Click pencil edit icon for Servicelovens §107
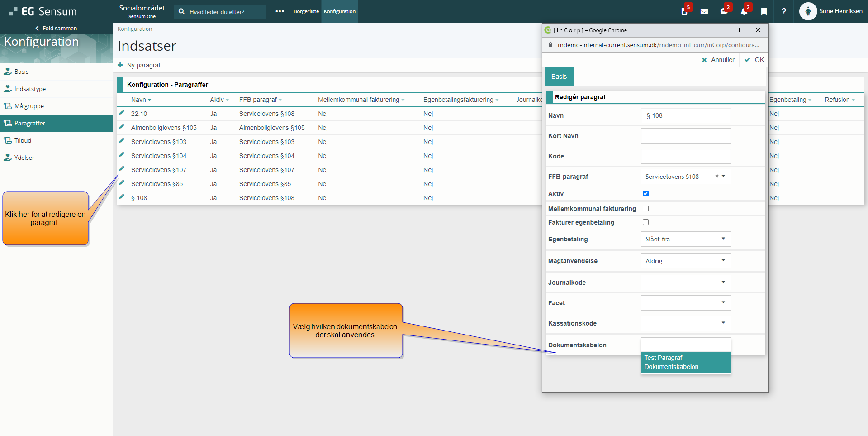This screenshot has width=868, height=436. [x=122, y=169]
